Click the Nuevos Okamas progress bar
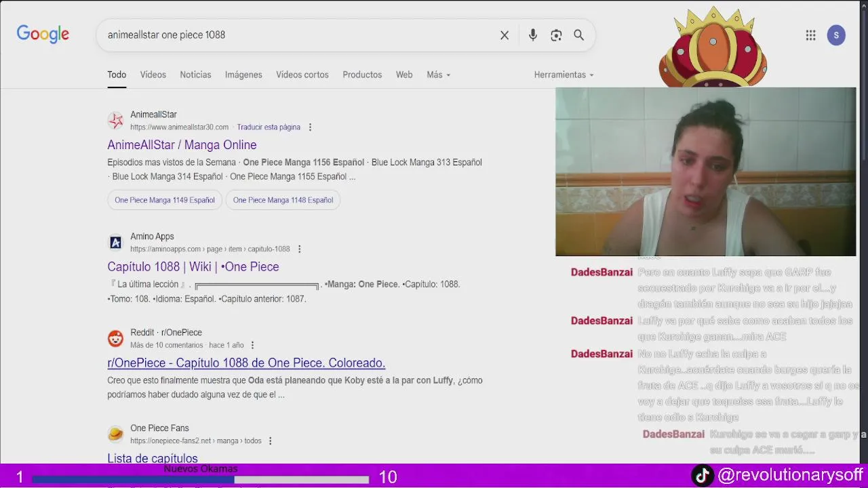Image resolution: width=868 pixels, height=488 pixels. (x=201, y=479)
